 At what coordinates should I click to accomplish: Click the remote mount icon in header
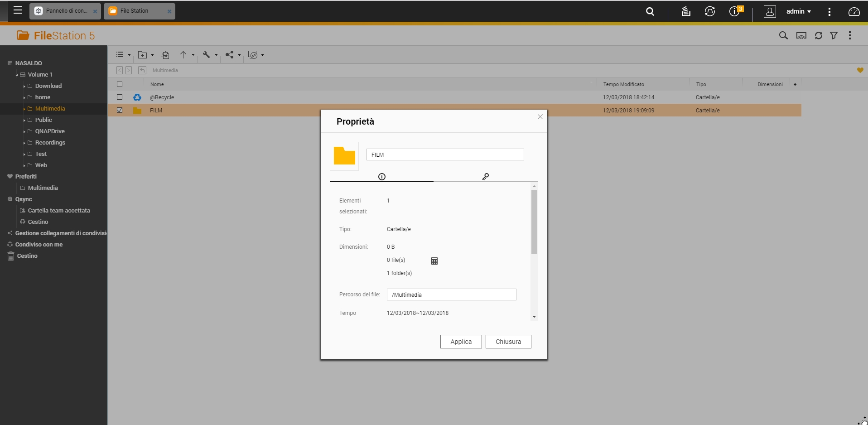point(801,36)
